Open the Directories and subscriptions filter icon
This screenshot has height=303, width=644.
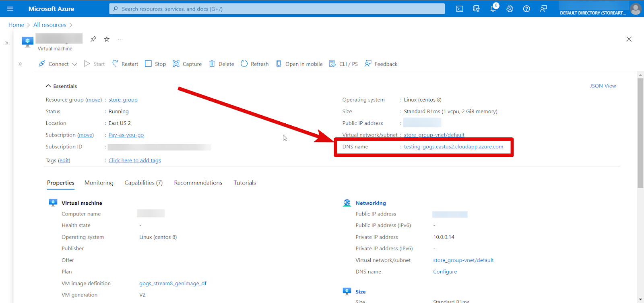[476, 9]
